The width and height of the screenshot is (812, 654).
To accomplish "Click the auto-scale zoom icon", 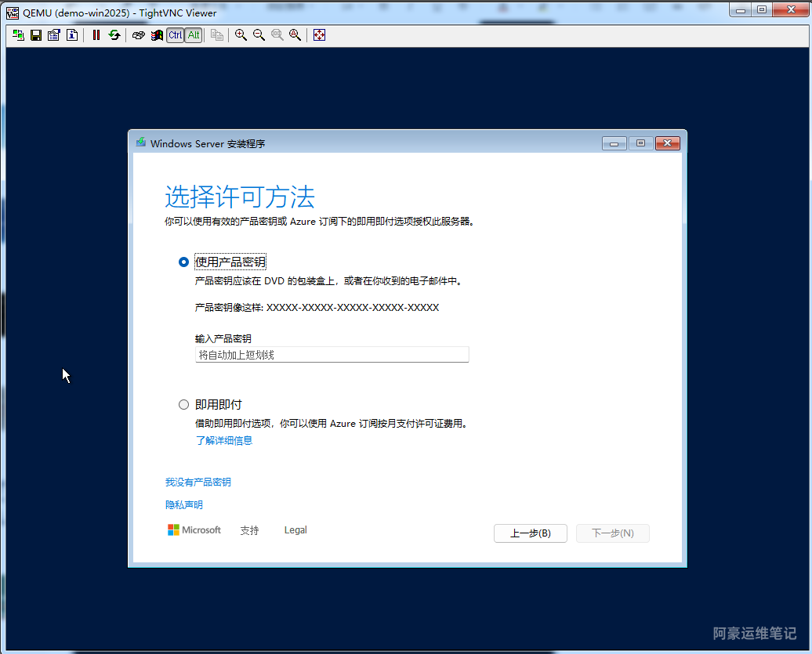I will (x=295, y=35).
